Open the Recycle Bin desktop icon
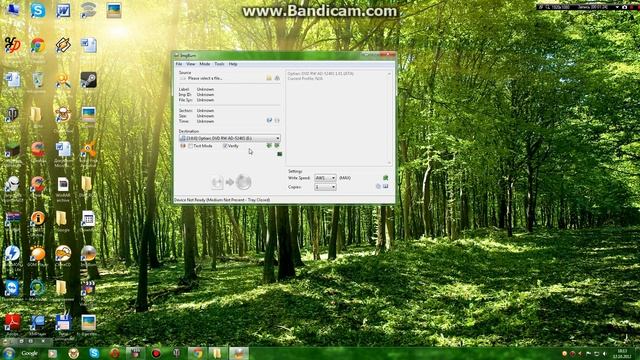 click(x=38, y=80)
